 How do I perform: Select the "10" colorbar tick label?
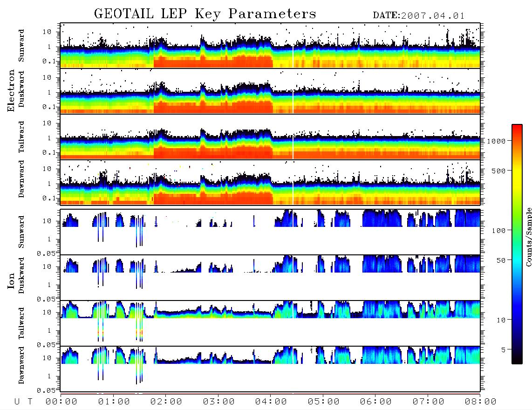coord(501,320)
